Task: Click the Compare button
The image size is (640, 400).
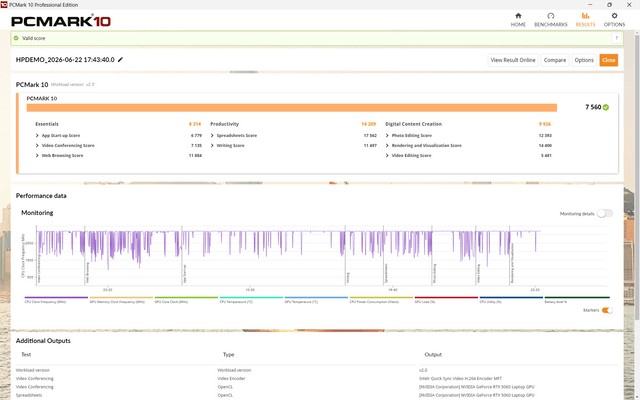Action: click(555, 60)
